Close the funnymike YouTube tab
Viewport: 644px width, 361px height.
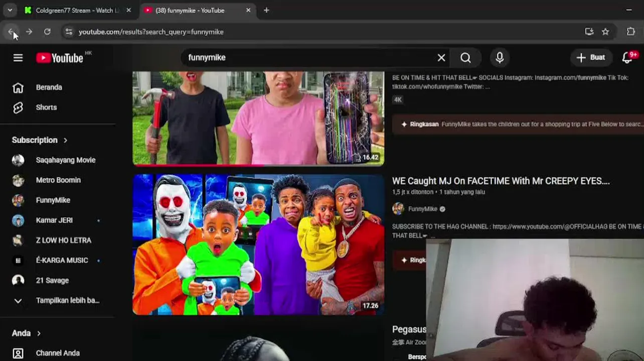pyautogui.click(x=248, y=10)
